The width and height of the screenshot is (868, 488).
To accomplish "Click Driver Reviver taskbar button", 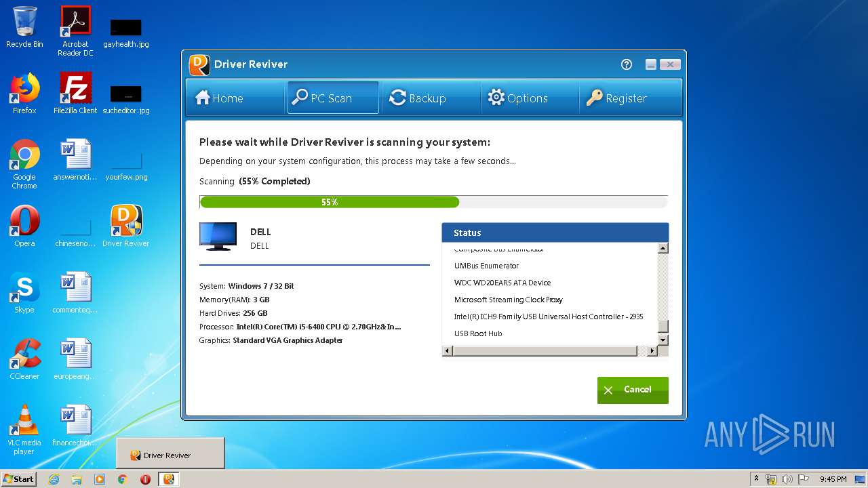I will [169, 479].
